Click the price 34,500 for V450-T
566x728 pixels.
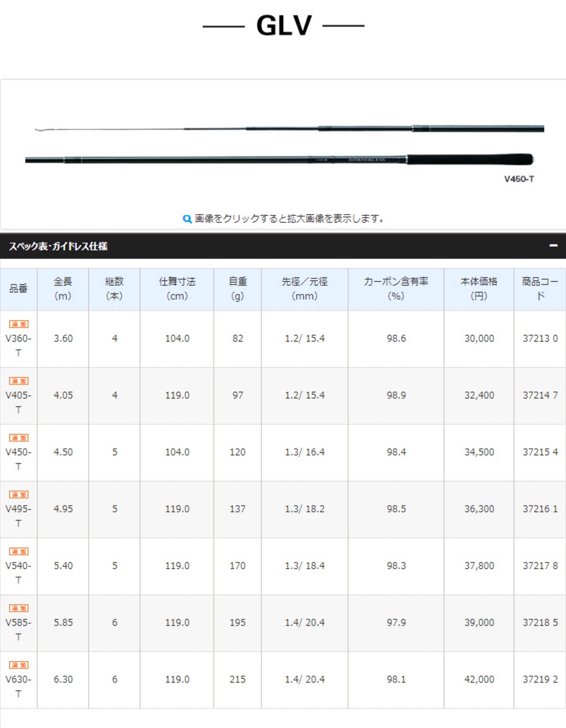pyautogui.click(x=479, y=452)
